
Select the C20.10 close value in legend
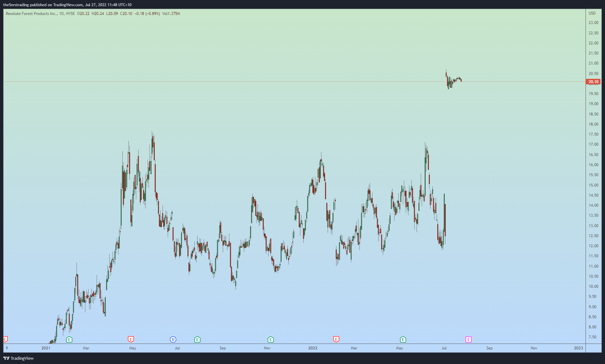point(126,14)
